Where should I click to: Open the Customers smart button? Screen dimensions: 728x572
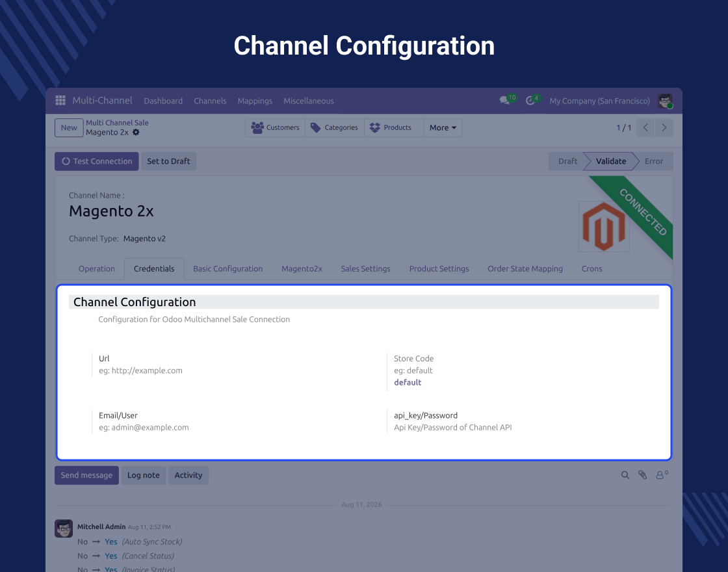276,127
